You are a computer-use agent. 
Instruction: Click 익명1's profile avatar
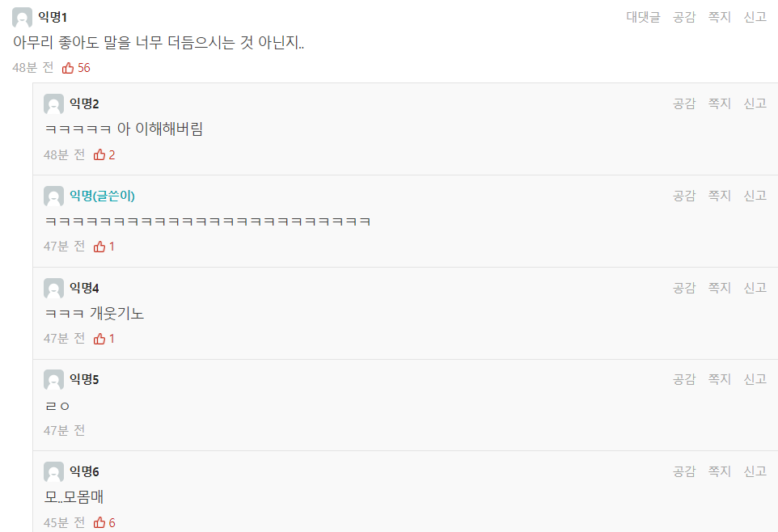(23, 17)
